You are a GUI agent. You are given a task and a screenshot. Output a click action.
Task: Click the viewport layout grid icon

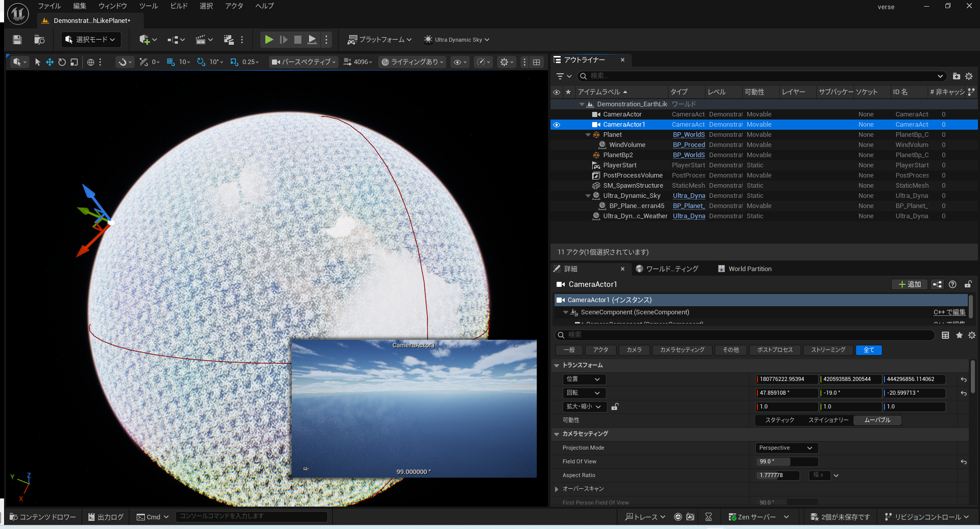click(x=536, y=62)
